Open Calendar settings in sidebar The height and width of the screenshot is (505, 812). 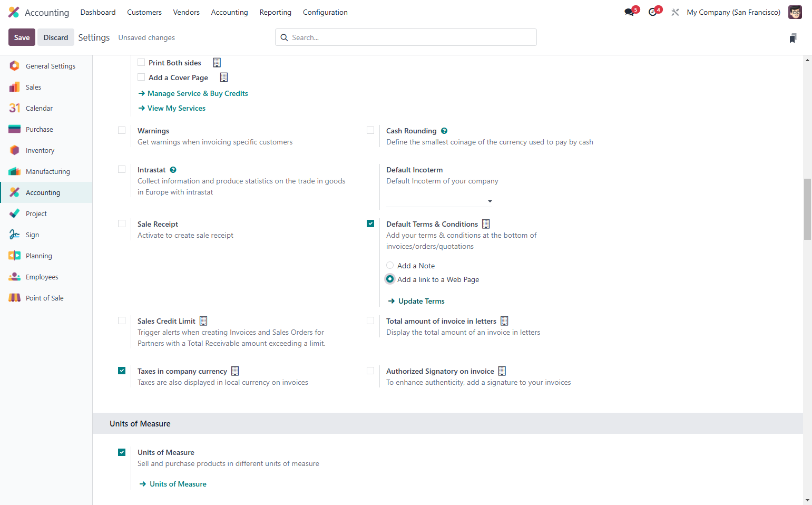click(46, 108)
